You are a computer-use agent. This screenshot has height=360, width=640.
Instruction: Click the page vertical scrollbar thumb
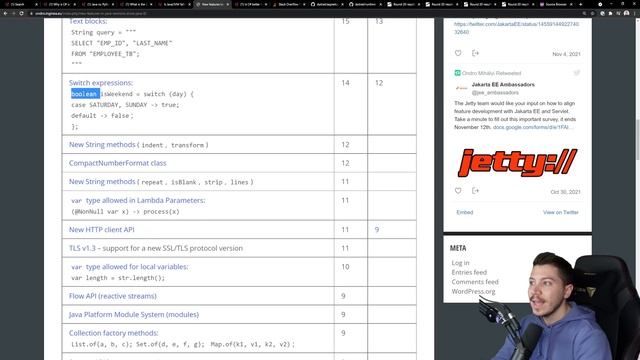click(637, 140)
